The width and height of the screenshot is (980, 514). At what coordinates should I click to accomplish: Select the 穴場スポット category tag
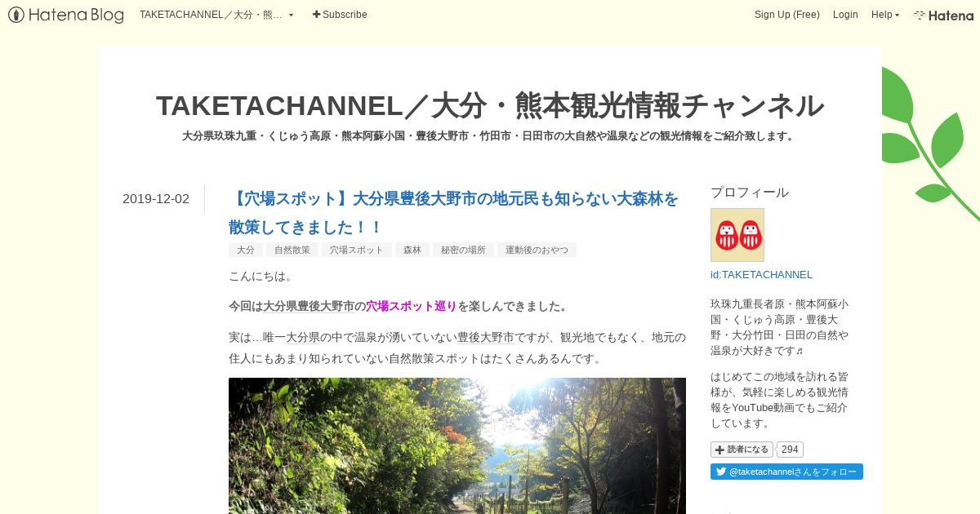(x=356, y=250)
